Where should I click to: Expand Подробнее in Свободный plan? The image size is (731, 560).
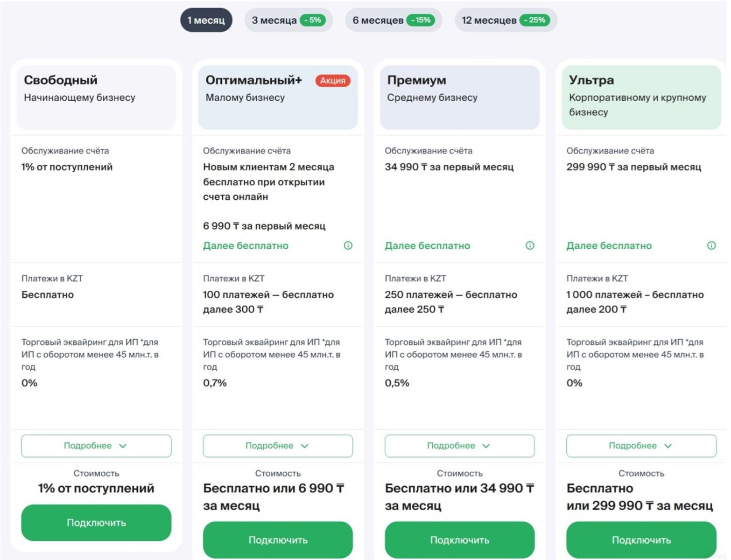[x=96, y=446]
